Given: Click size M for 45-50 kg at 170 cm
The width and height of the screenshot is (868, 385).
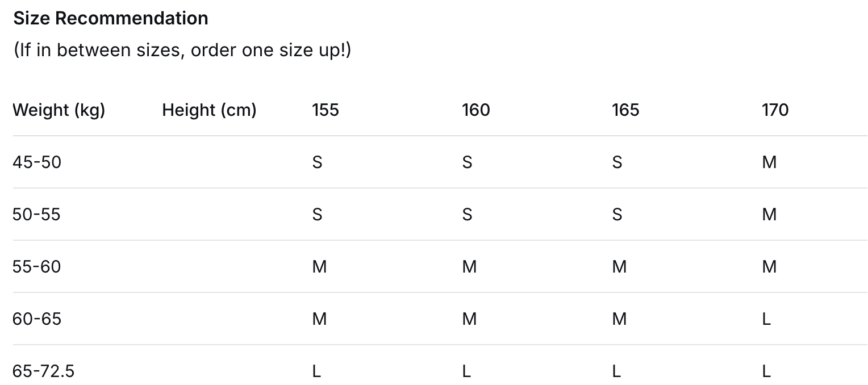Looking at the screenshot, I should click(x=769, y=162).
